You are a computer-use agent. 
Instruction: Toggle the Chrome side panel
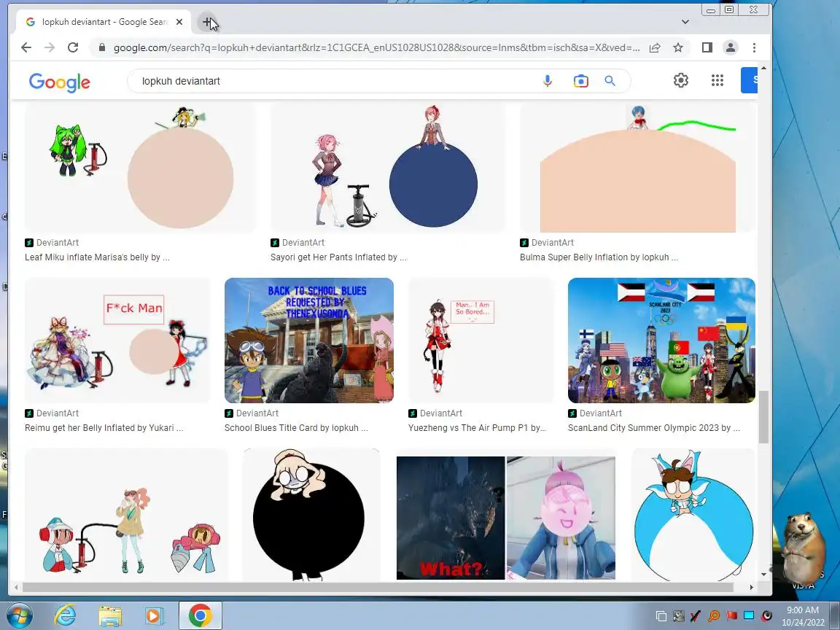[707, 47]
